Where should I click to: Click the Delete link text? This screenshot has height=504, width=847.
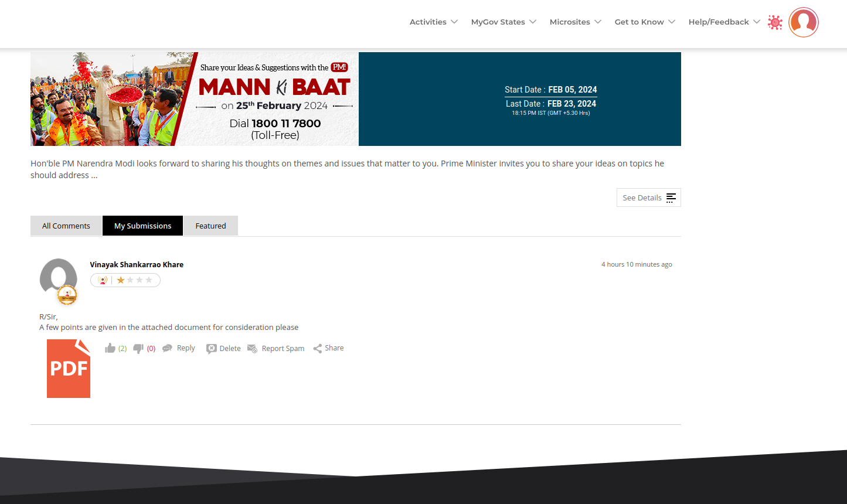[230, 349]
